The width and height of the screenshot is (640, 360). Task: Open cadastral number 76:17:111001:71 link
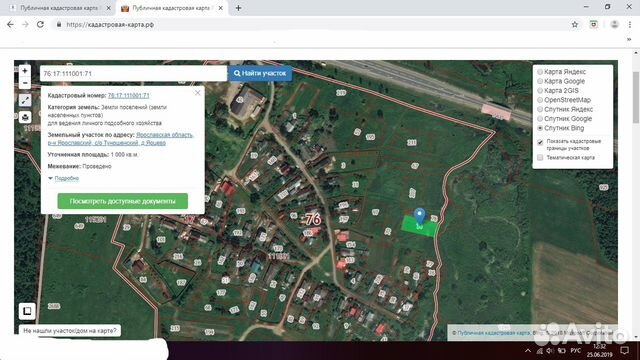(x=129, y=96)
